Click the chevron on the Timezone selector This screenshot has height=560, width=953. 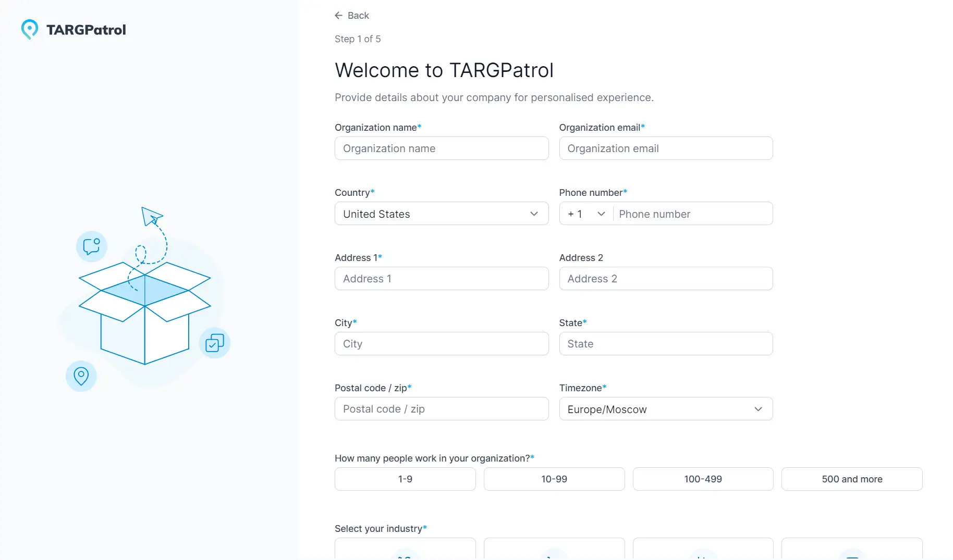point(759,409)
